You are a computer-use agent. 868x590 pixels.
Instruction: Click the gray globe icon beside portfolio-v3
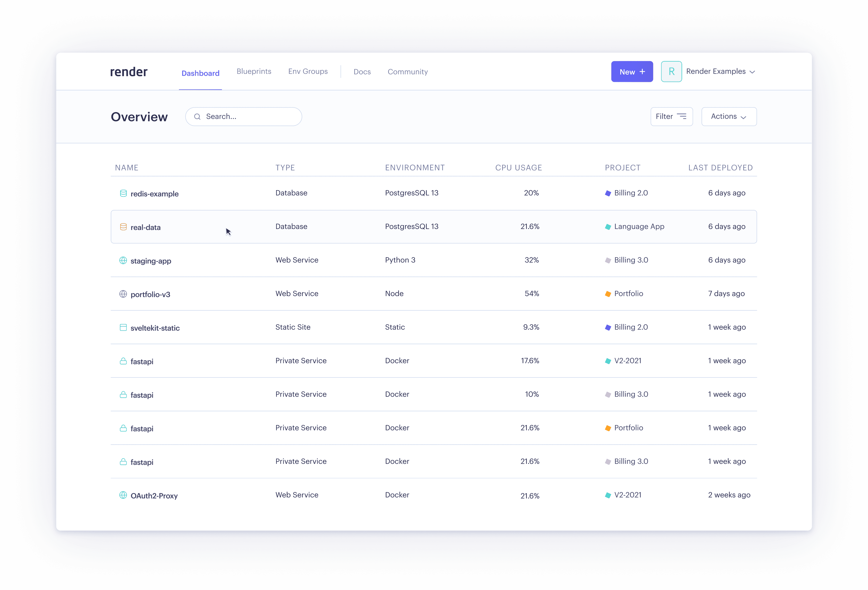123,294
